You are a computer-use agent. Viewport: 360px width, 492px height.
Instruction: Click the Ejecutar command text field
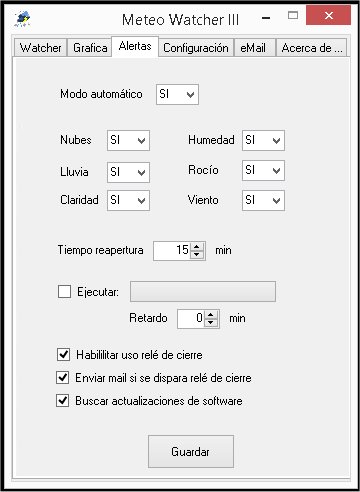203,291
